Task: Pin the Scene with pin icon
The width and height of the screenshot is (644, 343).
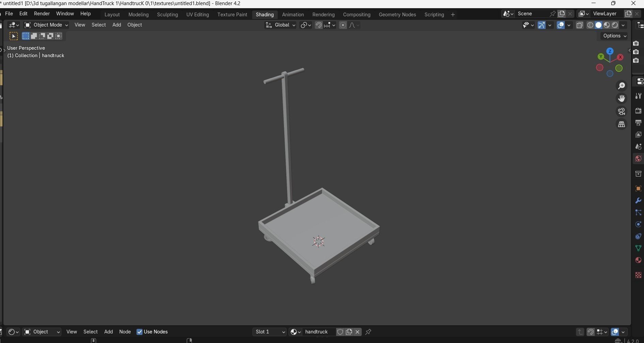Action: click(552, 14)
